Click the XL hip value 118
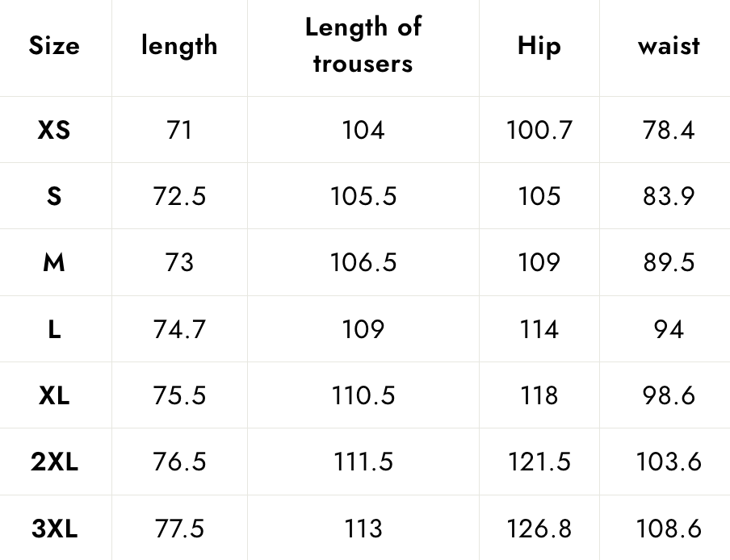The height and width of the screenshot is (560, 730). click(539, 396)
